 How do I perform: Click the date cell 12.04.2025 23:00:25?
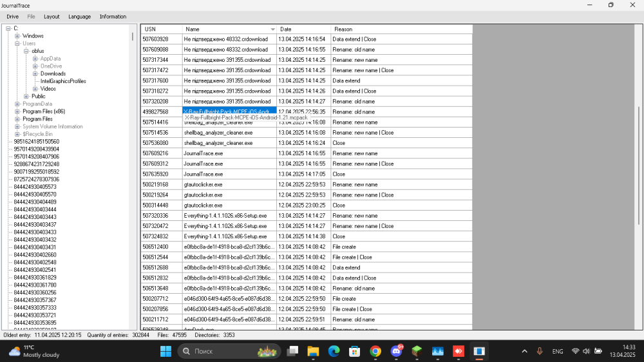pyautogui.click(x=303, y=205)
